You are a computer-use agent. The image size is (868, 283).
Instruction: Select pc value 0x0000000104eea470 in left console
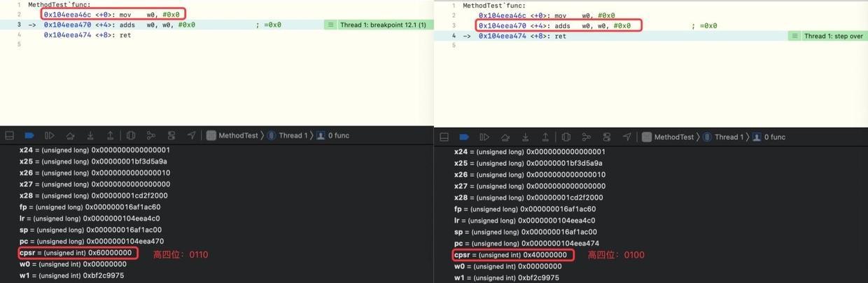125,241
